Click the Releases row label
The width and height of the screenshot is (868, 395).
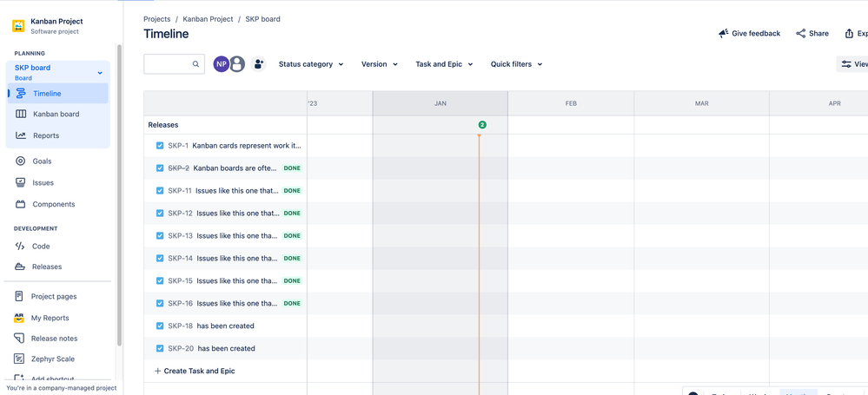click(163, 125)
